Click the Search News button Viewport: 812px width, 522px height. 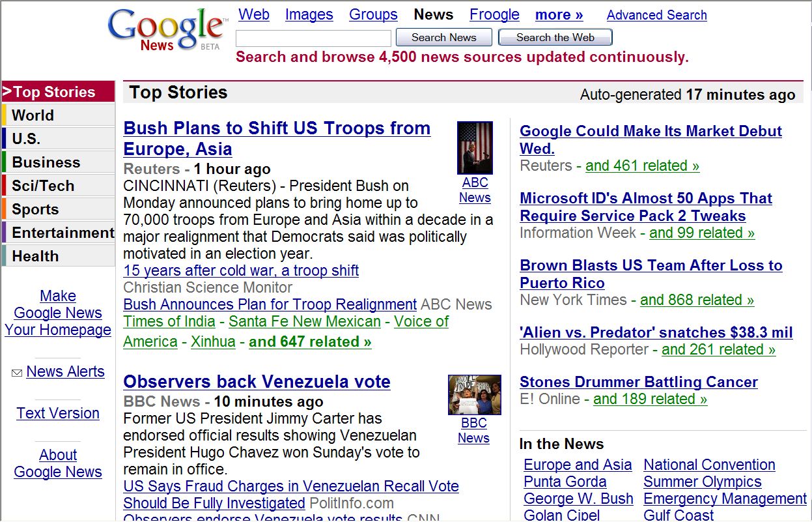443,38
